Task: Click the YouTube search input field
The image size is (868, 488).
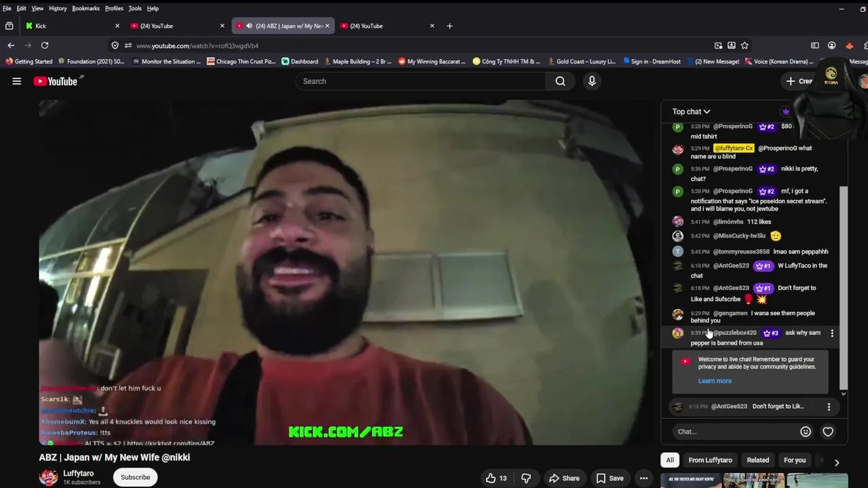Action: [420, 81]
